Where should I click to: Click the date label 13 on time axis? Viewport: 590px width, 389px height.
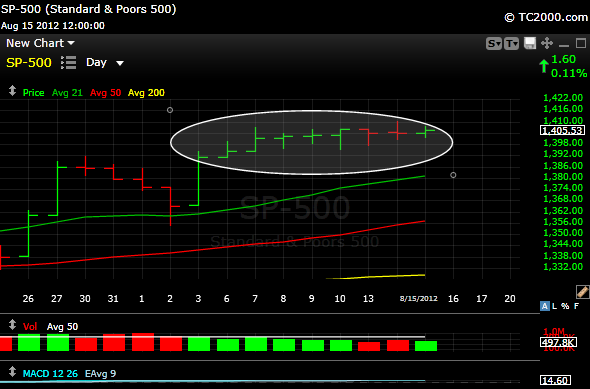click(368, 299)
